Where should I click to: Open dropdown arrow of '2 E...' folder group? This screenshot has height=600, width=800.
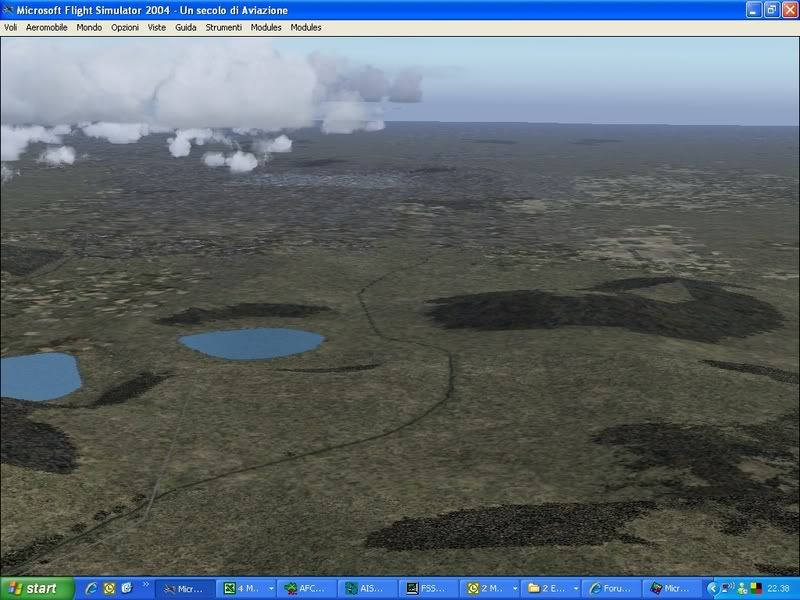[x=576, y=589]
